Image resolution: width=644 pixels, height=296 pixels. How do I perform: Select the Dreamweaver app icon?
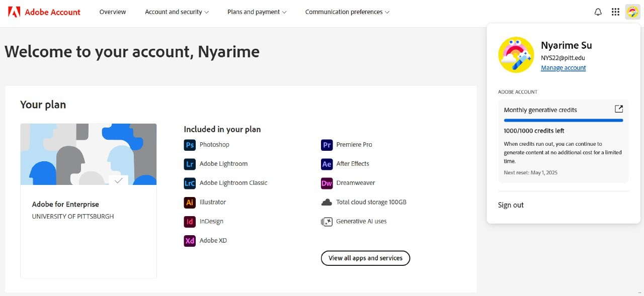327,183
